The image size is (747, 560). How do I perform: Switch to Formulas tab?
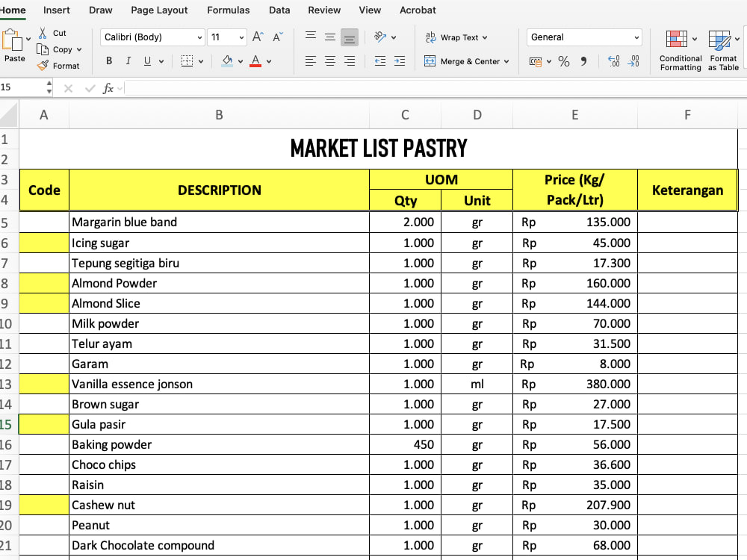(228, 10)
